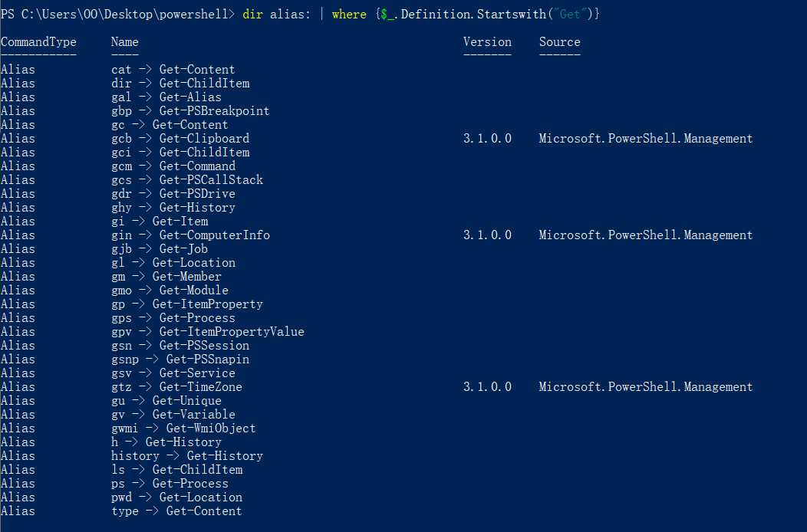
Task: Click the history -> Get-History entry
Action: click(x=187, y=456)
